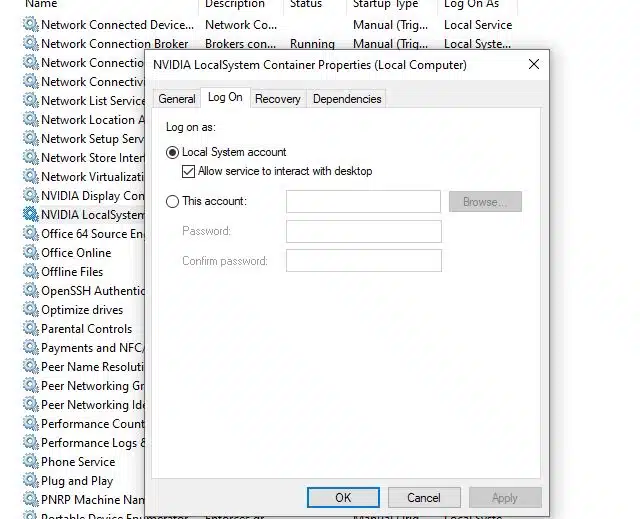
Task: Select NVIDIA Display Container service name
Action: [93, 196]
